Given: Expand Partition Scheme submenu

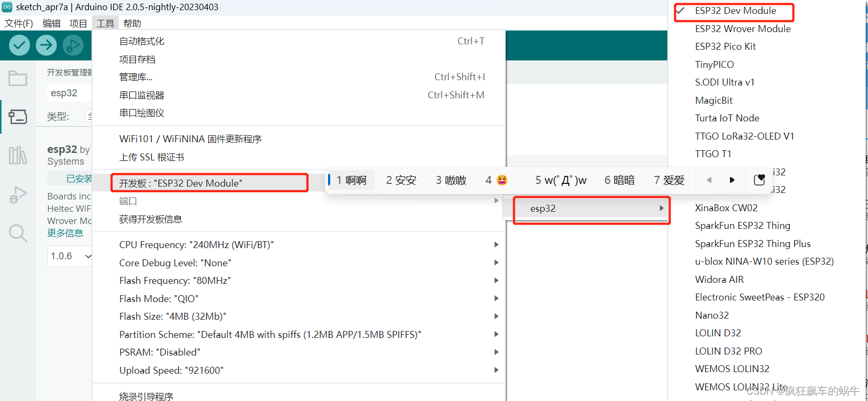Looking at the screenshot, I should [x=299, y=334].
